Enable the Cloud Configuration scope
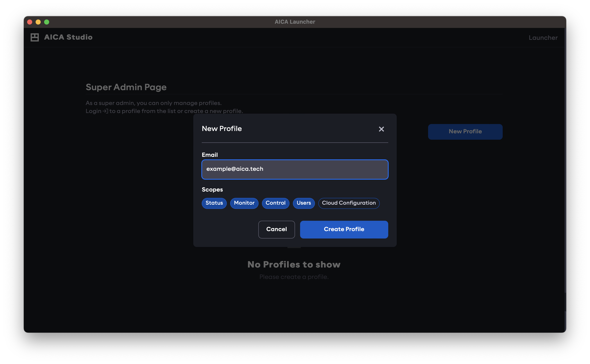 (349, 203)
